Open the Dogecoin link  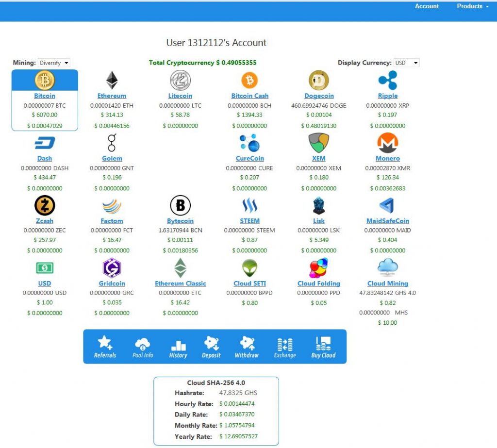click(319, 96)
